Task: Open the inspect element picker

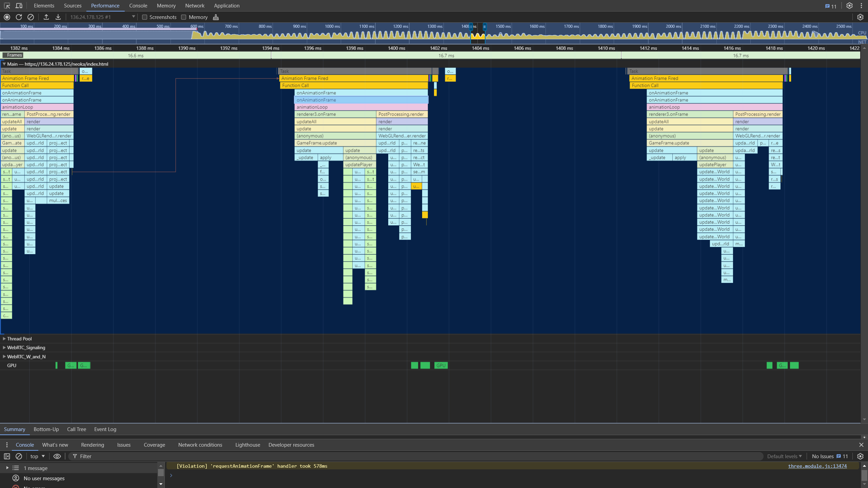Action: (7, 6)
